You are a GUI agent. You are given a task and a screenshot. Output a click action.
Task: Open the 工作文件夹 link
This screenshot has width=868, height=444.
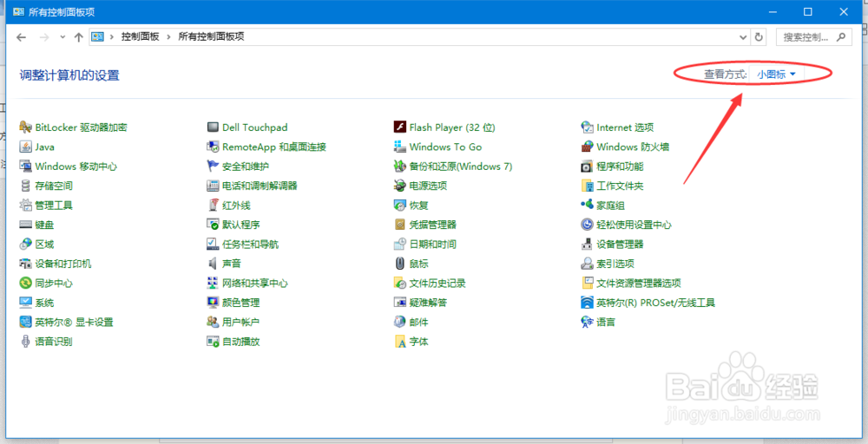coord(620,186)
